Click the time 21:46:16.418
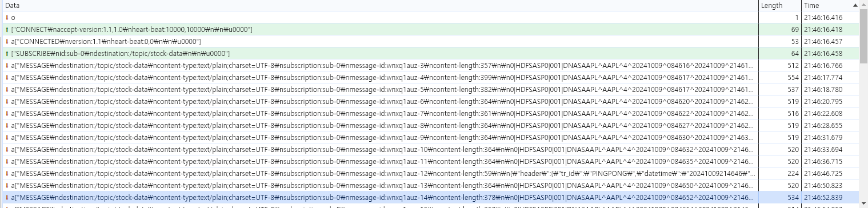Viewport: 868px width, 208px height. click(823, 30)
